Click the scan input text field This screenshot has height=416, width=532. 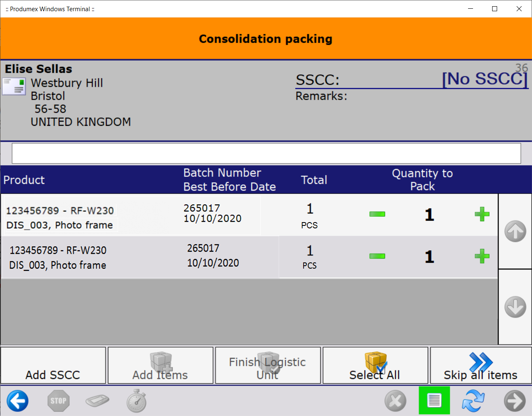266,154
